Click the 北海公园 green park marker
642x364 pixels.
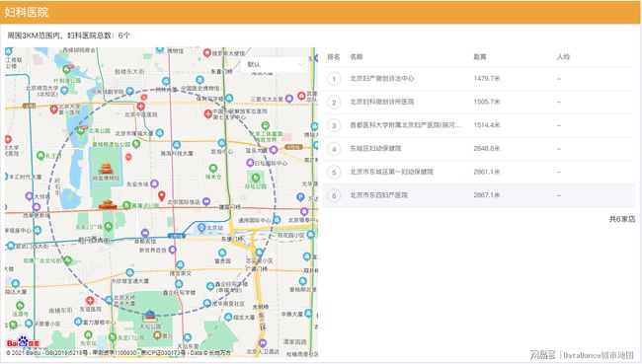coord(81,131)
